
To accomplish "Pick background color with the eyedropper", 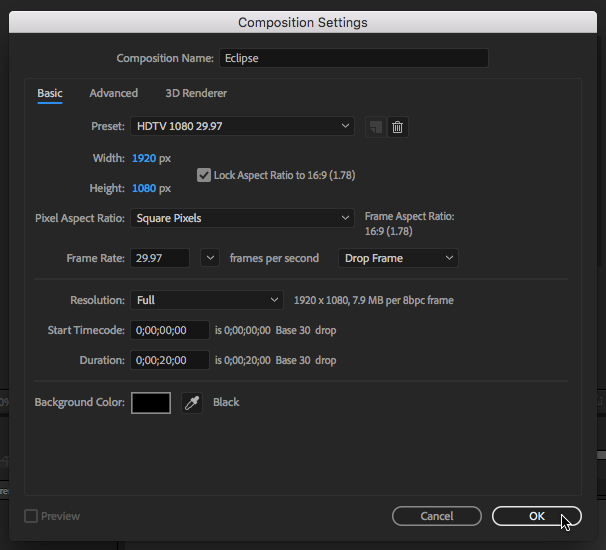I will tap(191, 403).
